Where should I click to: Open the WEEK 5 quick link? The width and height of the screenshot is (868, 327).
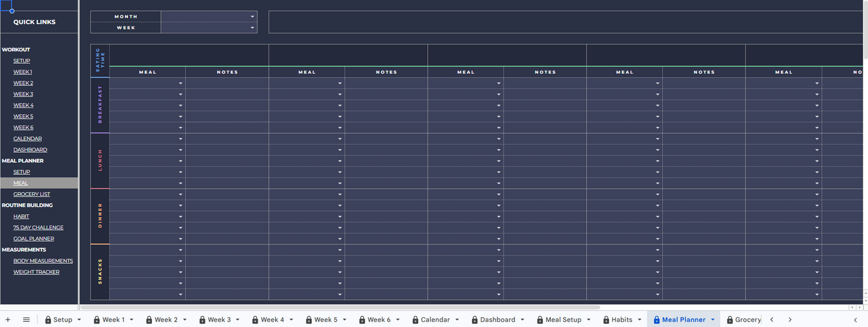[x=23, y=117]
